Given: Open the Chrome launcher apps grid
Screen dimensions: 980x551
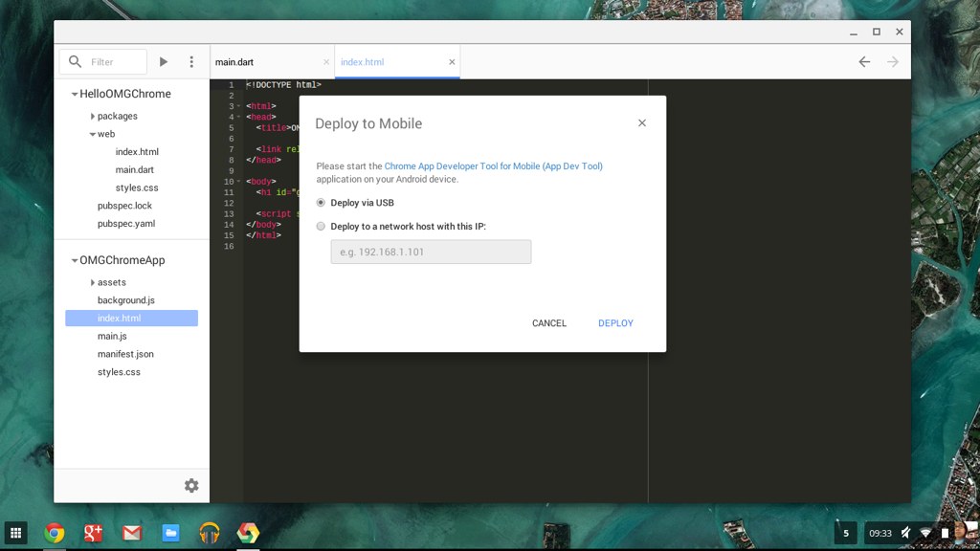Looking at the screenshot, I should 15,533.
